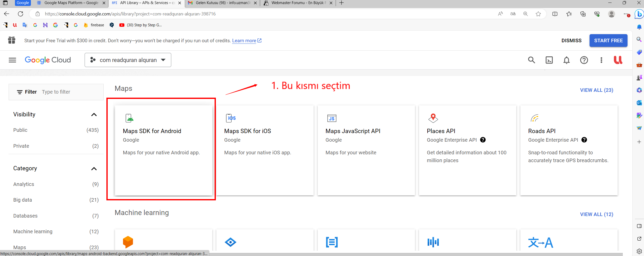This screenshot has width=644, height=256.
Task: Click the Maps JavaScript API JS icon
Action: (332, 118)
